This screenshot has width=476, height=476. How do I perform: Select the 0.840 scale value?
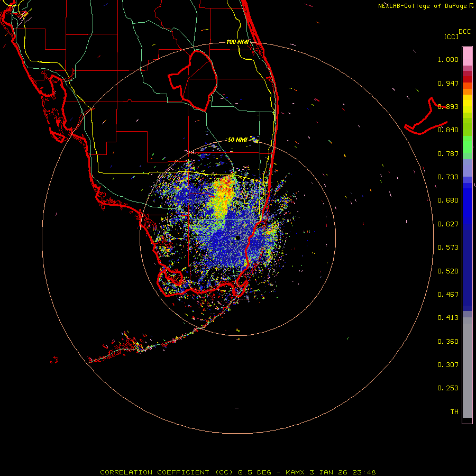(448, 130)
